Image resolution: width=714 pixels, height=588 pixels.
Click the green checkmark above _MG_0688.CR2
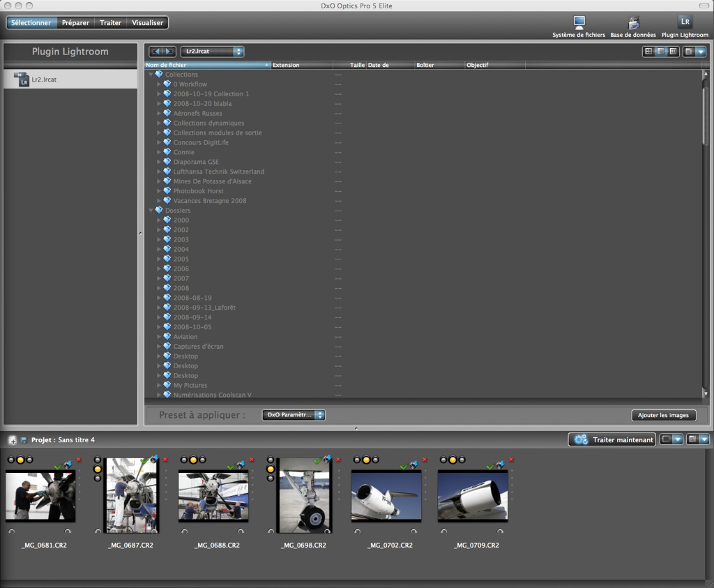tap(231, 467)
